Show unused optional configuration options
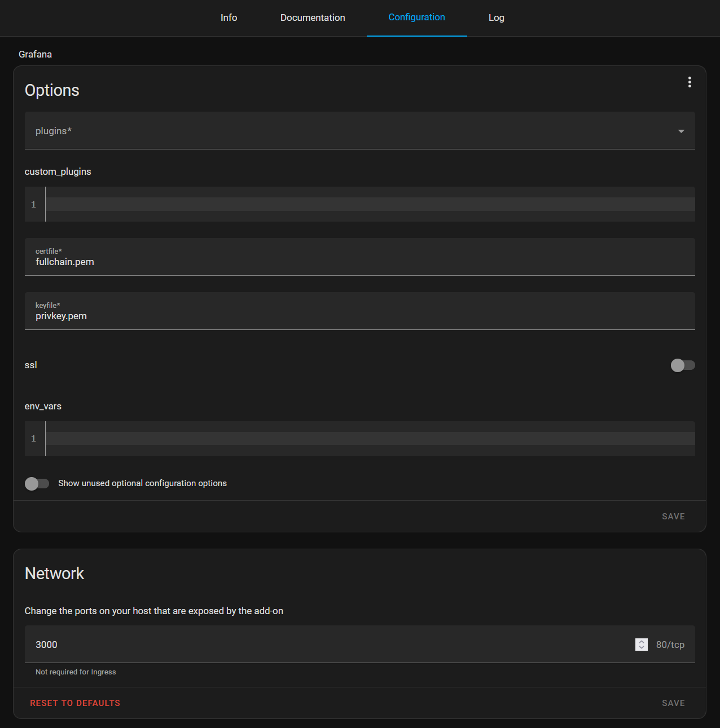 tap(37, 483)
